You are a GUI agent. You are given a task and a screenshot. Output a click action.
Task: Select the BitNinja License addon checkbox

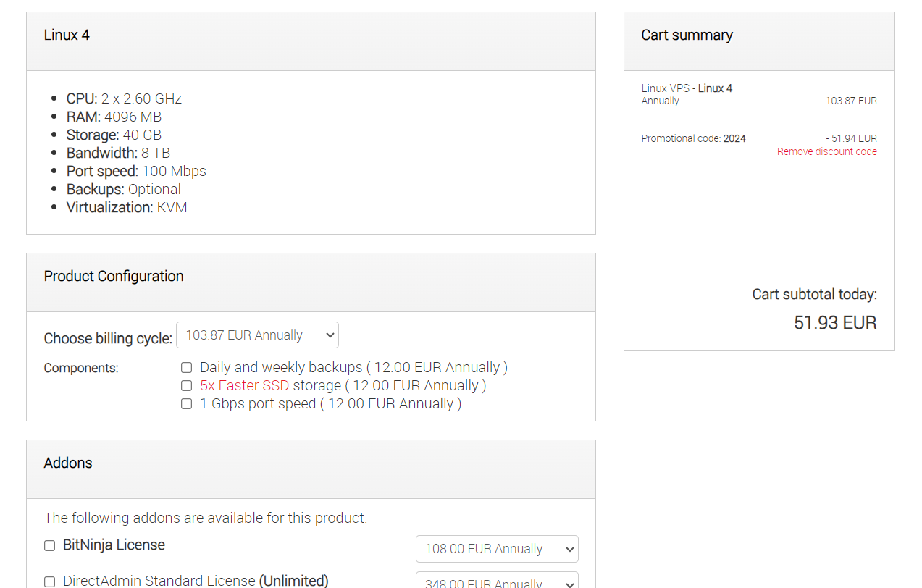pos(49,545)
